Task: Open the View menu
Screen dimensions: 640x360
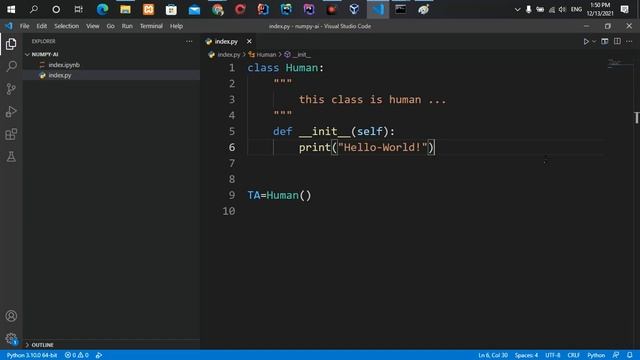Action: (x=93, y=26)
